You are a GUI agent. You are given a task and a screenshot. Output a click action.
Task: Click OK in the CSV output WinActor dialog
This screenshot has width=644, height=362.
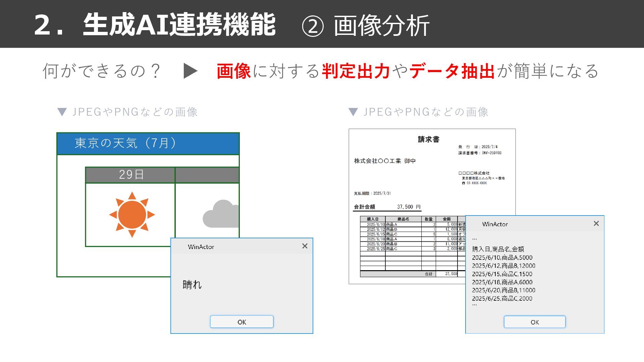coord(535,322)
